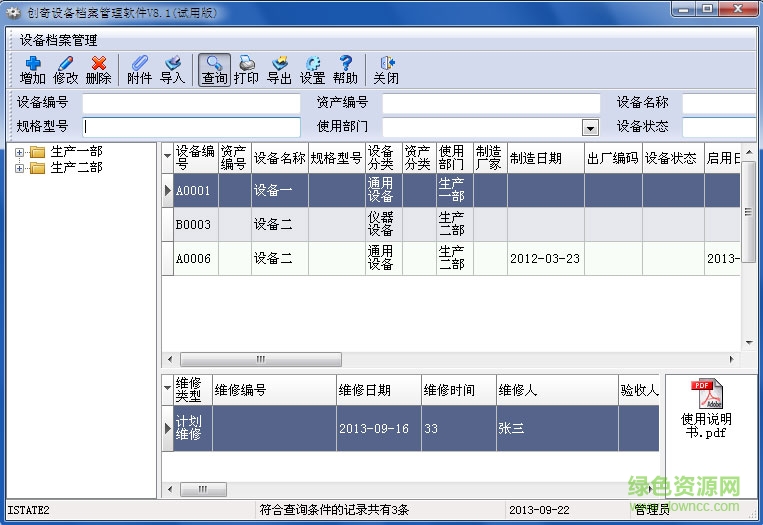Open 帮助 (Help) question mark icon

(345, 69)
